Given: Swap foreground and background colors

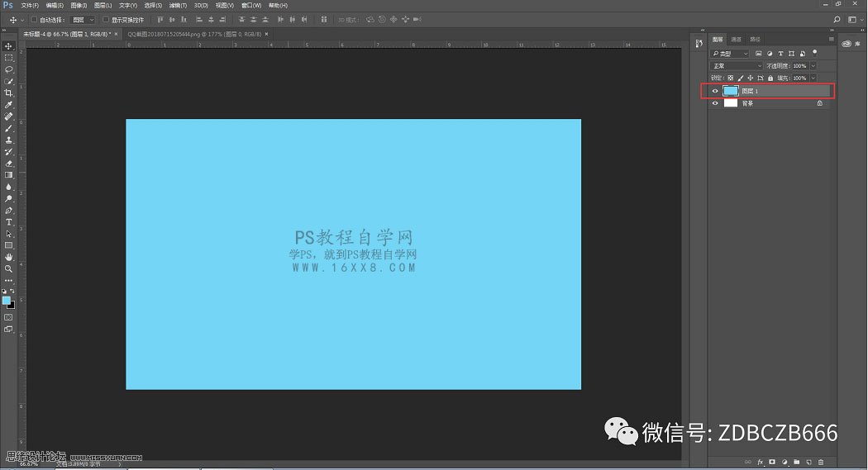Looking at the screenshot, I should click(x=12, y=291).
